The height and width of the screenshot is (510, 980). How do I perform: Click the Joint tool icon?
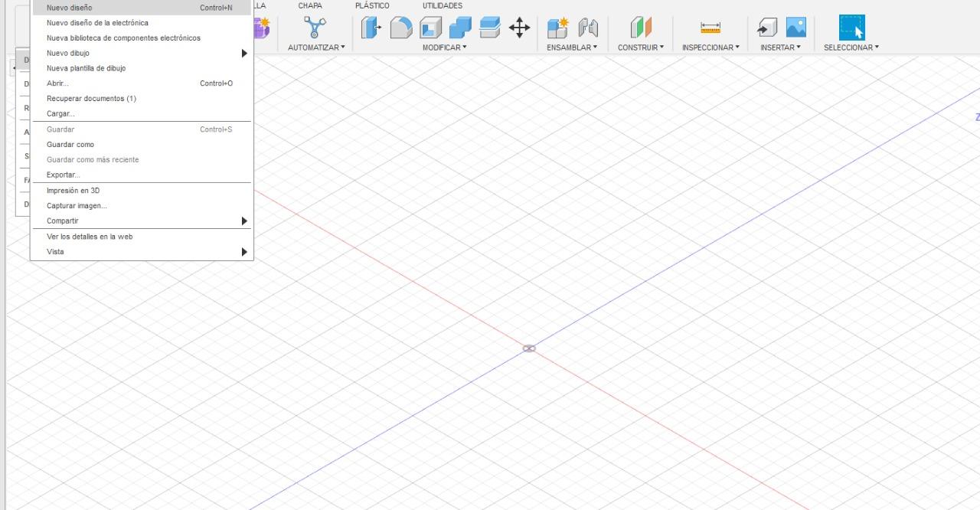[587, 28]
